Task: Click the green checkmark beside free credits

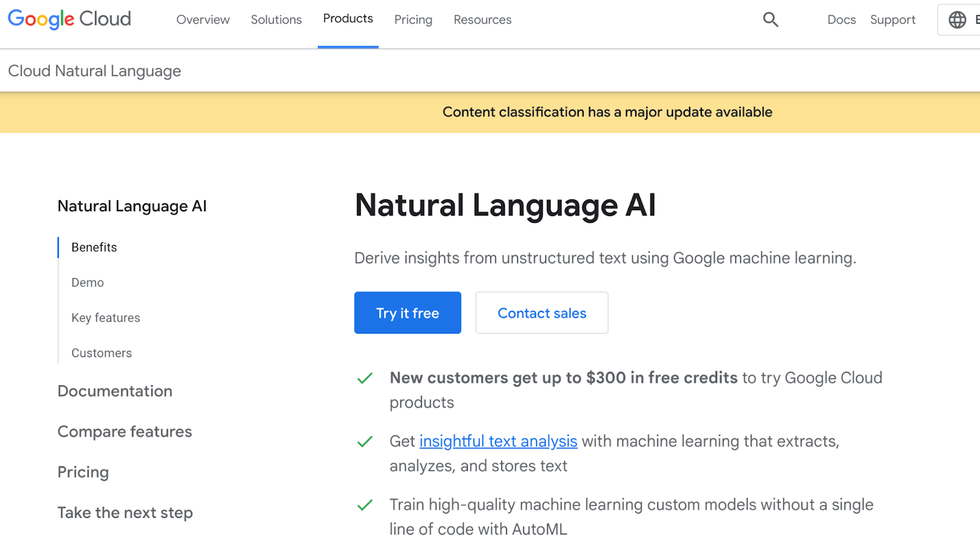Action: [x=365, y=378]
